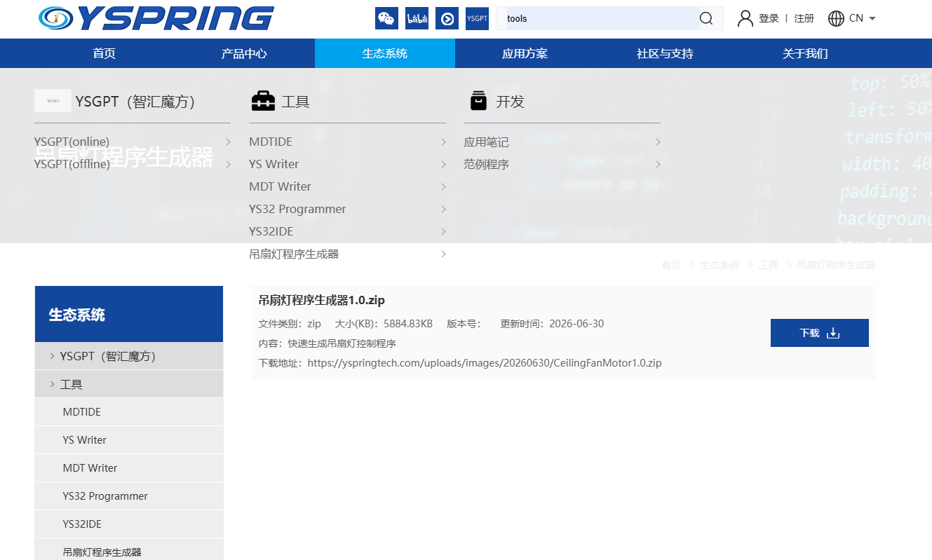Click the video play channel icon

[447, 19]
